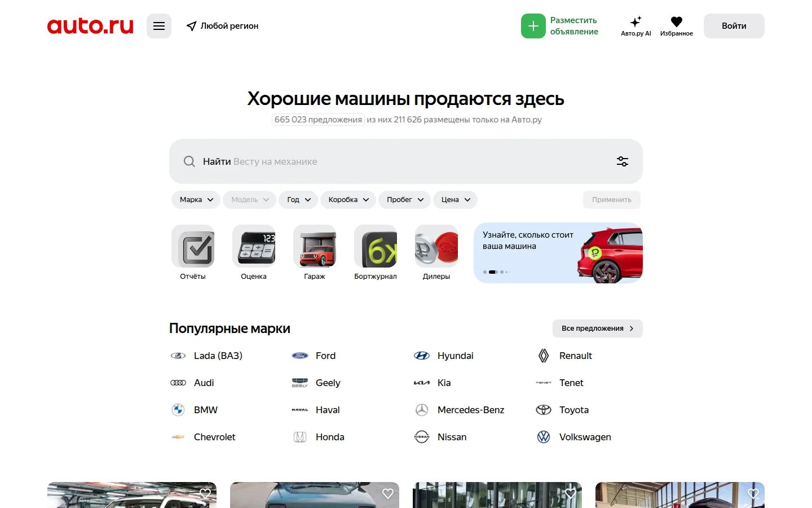
Task: Click the Audi rings logo icon
Action: (178, 383)
